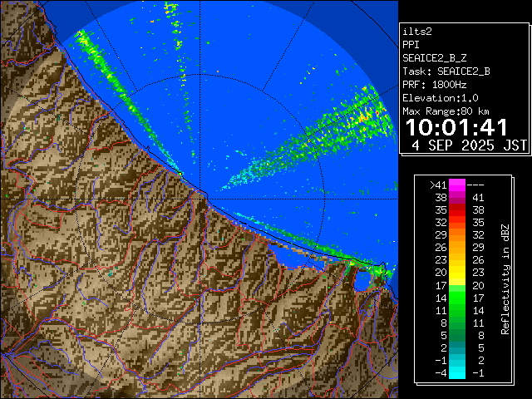
Task: Click the magenta >41 dBZ color swatch
Action: click(457, 185)
